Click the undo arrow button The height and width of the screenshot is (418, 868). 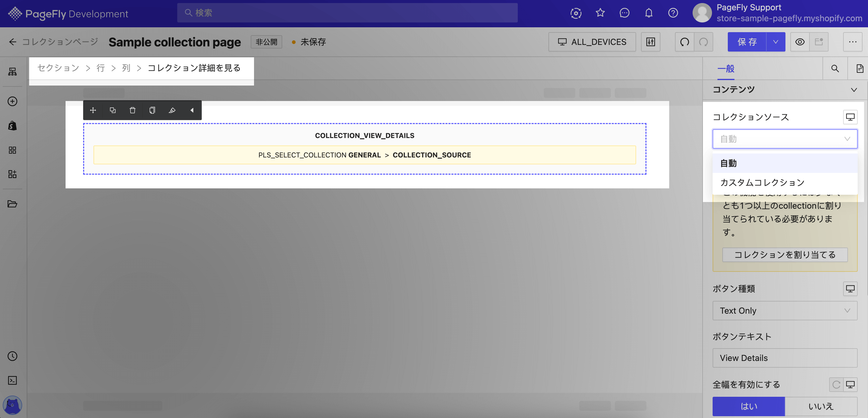click(684, 42)
